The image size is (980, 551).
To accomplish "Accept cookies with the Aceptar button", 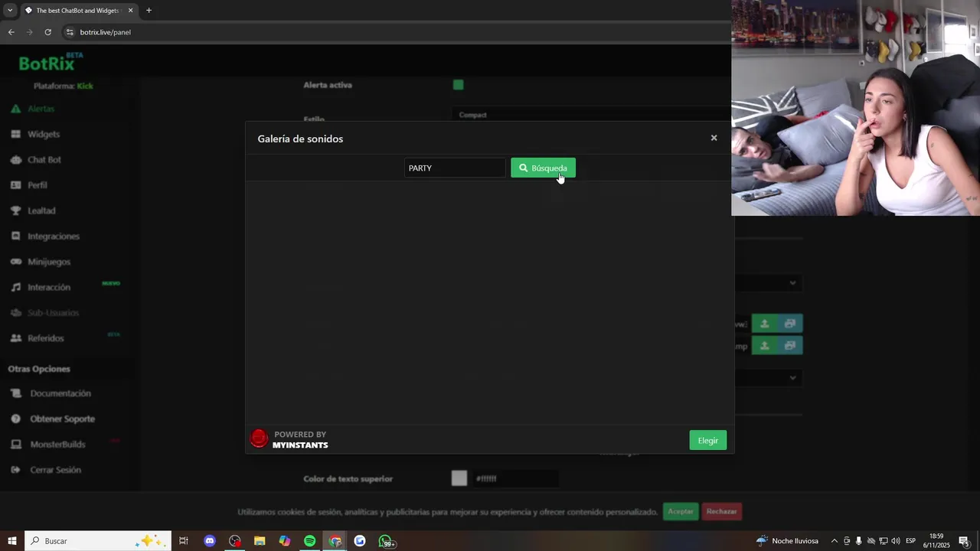I will click(680, 511).
